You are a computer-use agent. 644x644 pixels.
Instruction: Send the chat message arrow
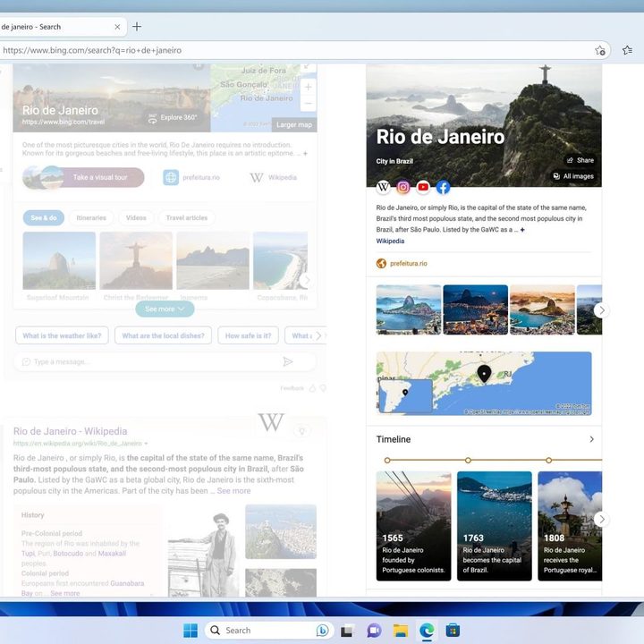coord(288,362)
